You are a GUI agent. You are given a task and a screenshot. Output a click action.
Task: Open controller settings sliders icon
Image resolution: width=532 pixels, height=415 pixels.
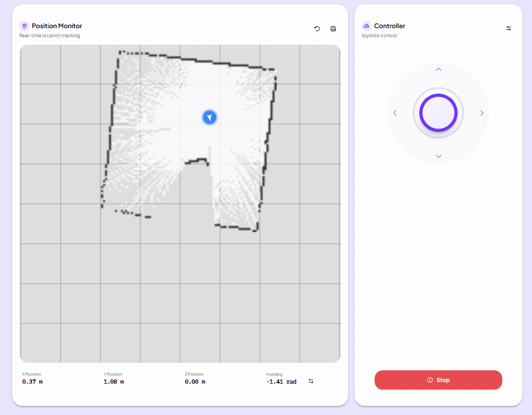509,28
